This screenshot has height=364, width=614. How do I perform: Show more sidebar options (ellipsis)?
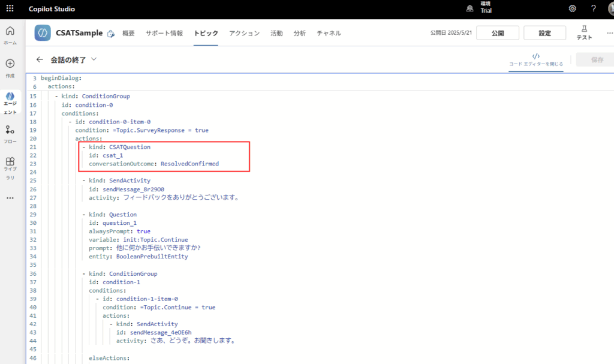click(10, 198)
